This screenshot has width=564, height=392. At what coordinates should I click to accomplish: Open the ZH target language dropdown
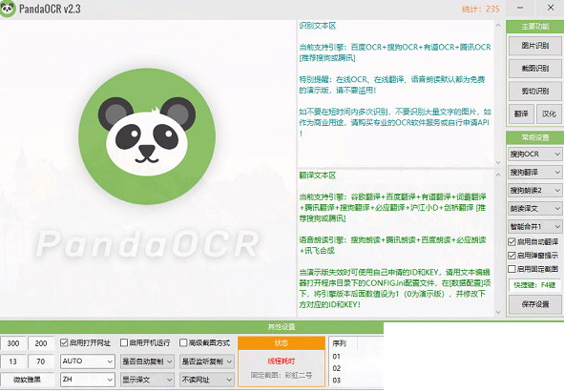coord(88,380)
